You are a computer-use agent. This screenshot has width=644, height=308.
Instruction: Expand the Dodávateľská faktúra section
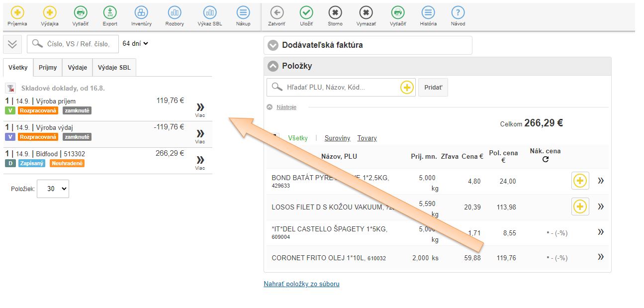273,45
